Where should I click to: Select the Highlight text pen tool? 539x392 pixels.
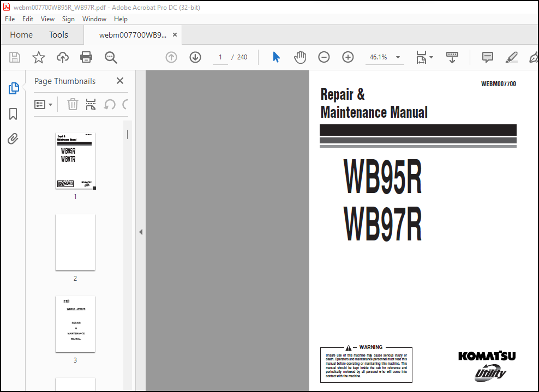pos(512,57)
